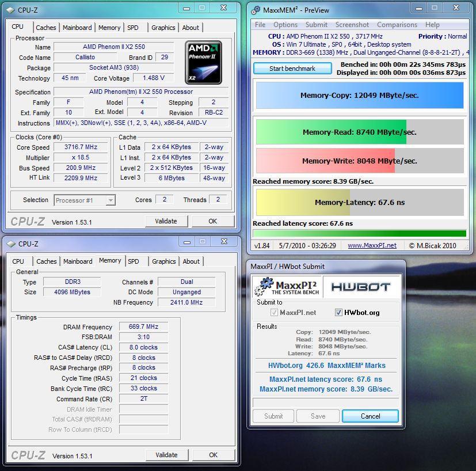Open the Processor #1 selection dropdown

[85, 200]
